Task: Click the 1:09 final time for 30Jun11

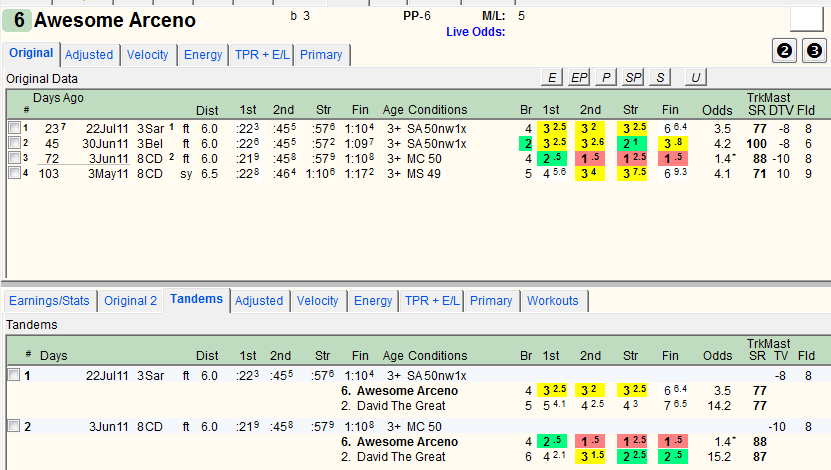Action: click(359, 144)
